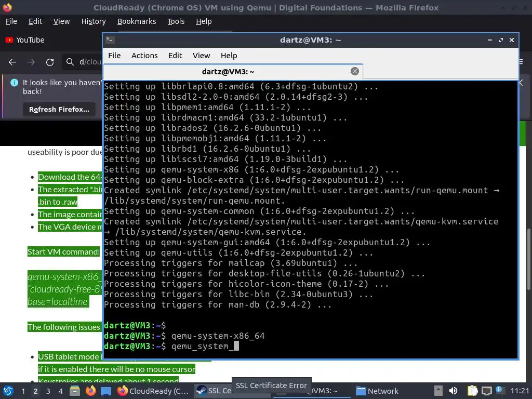
Task: Click the terminal line 'qemu-system-x86_64'
Action: point(218,336)
